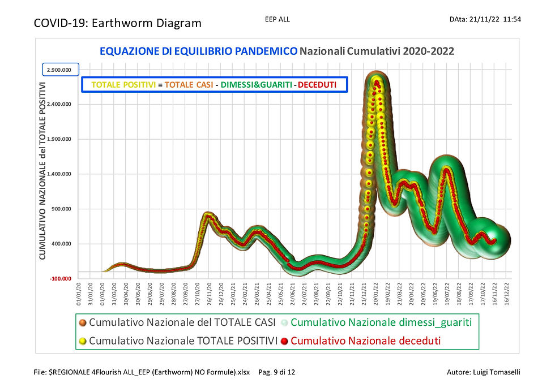
Task: Select legend text 'Cumulativo Nazionale TOTALE POSITIVI'
Action: click(x=183, y=341)
